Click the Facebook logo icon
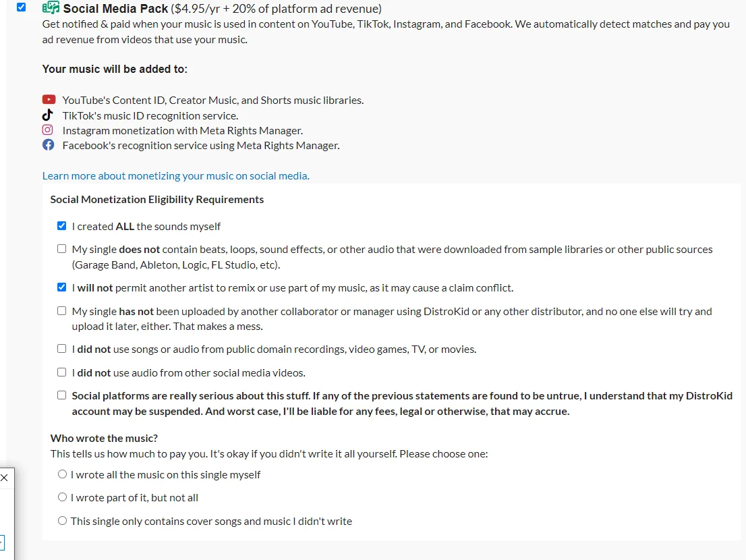This screenshot has height=560, width=746. 48,144
